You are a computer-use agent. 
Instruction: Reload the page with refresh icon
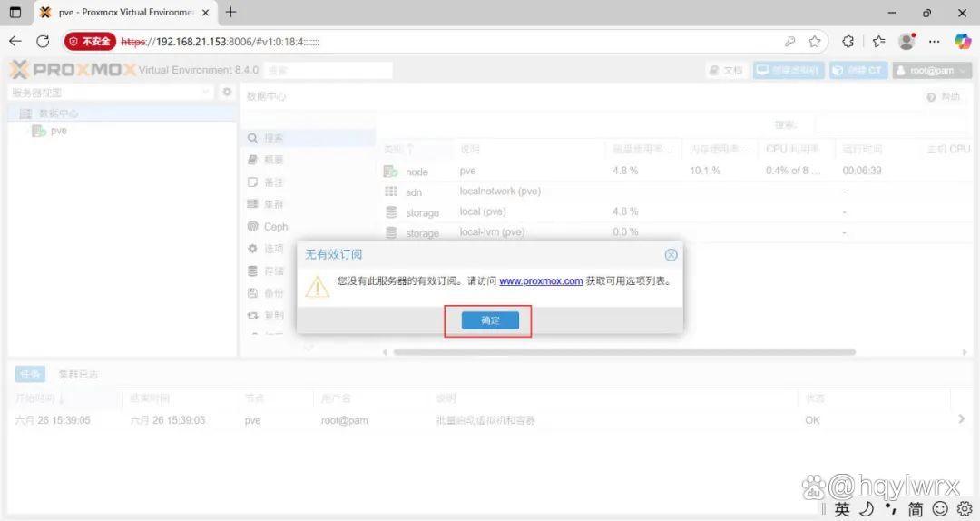click(x=43, y=41)
